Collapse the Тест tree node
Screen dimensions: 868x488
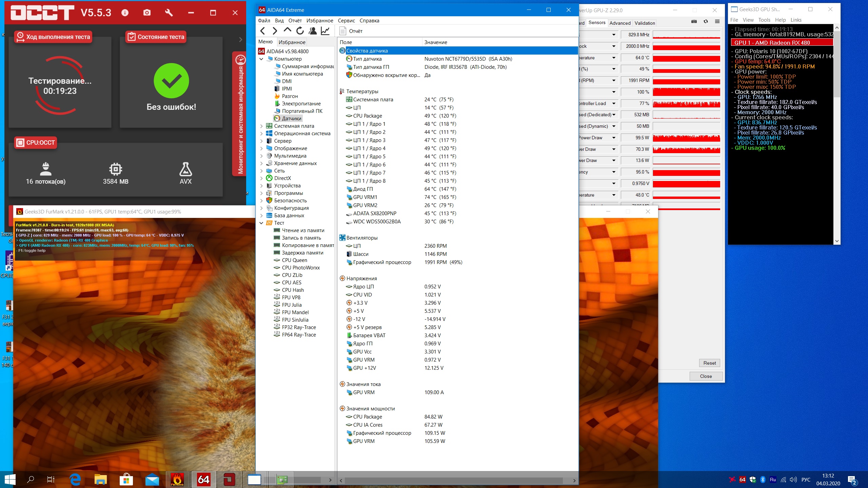click(261, 223)
